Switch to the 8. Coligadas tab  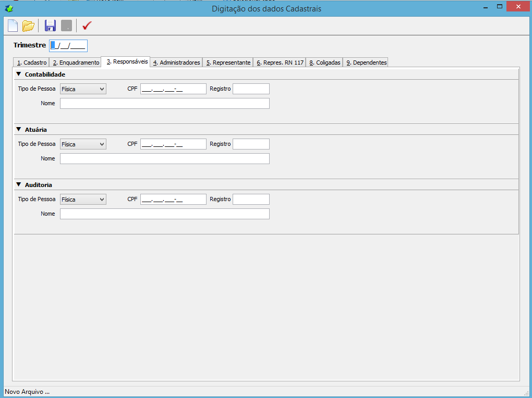324,63
